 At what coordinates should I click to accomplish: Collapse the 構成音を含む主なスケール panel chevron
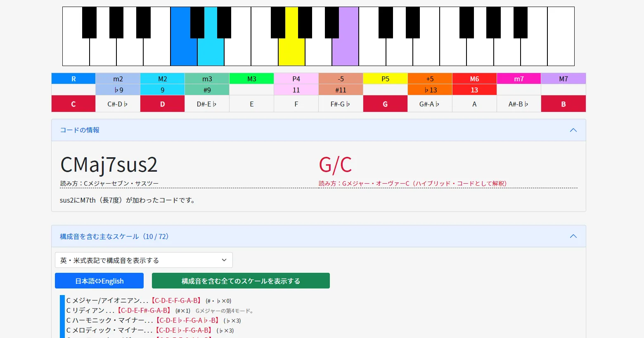(x=573, y=236)
